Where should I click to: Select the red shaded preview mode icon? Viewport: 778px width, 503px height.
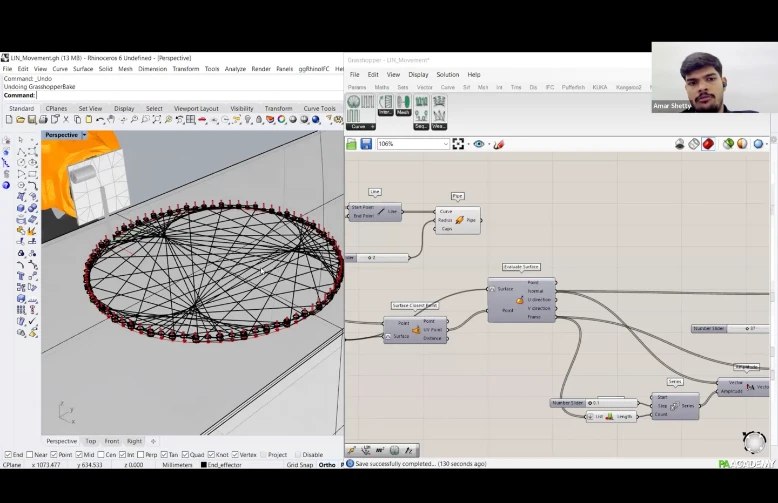[x=708, y=144]
